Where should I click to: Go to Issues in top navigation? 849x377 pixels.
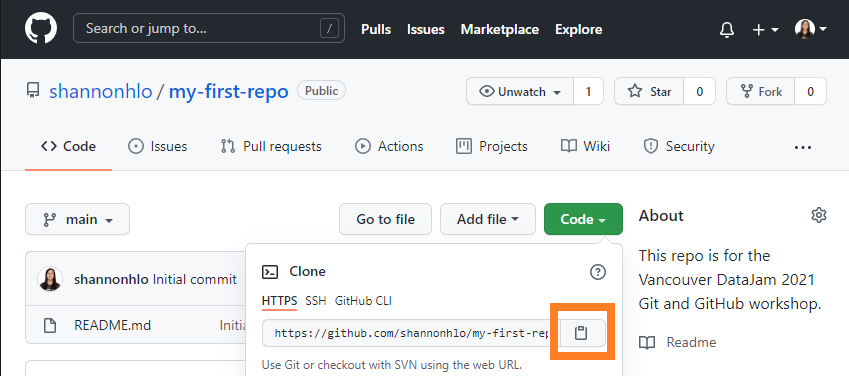click(426, 29)
